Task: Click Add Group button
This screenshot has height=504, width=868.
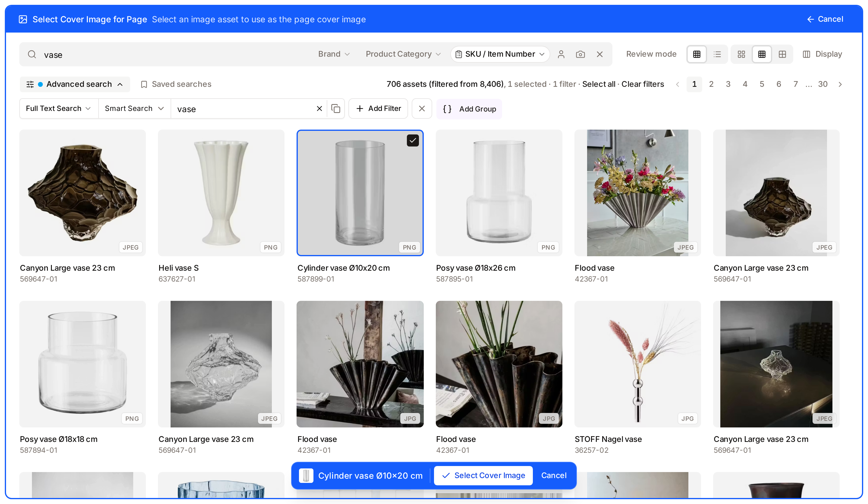Action: click(469, 109)
